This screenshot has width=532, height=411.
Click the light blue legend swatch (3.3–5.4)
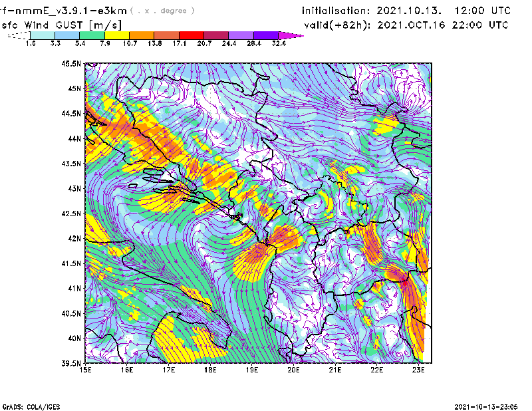[x=67, y=35]
